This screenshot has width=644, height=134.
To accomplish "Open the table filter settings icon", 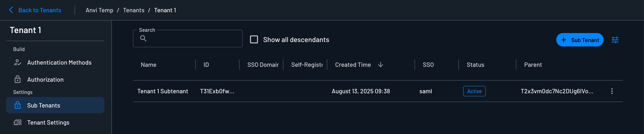I will (x=615, y=40).
